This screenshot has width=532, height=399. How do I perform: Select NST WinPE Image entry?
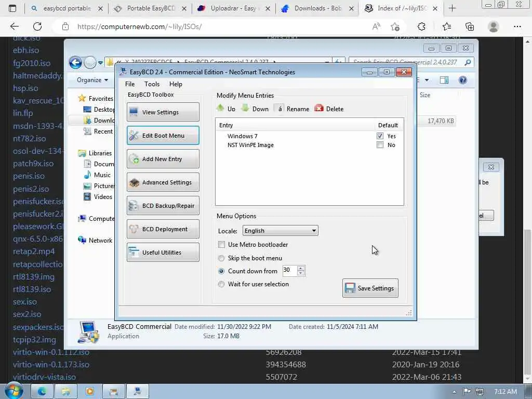250,145
